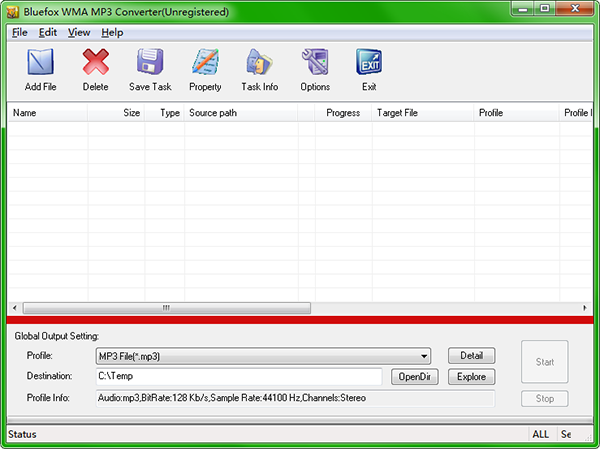
Task: Maximize the Bluefox window
Action: pyautogui.click(x=545, y=9)
